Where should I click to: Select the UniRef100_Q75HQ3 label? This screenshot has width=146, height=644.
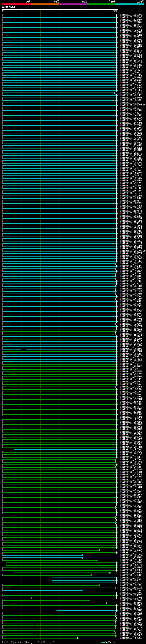coord(131,414)
